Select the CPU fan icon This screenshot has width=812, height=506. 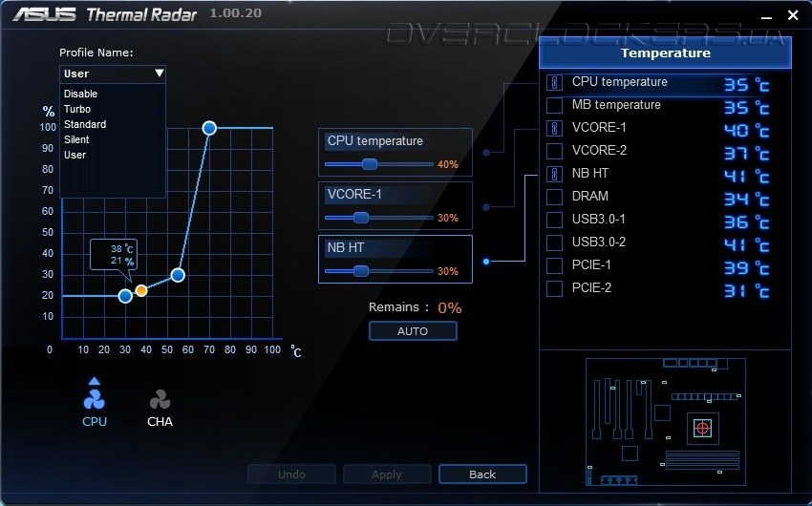pyautogui.click(x=95, y=399)
